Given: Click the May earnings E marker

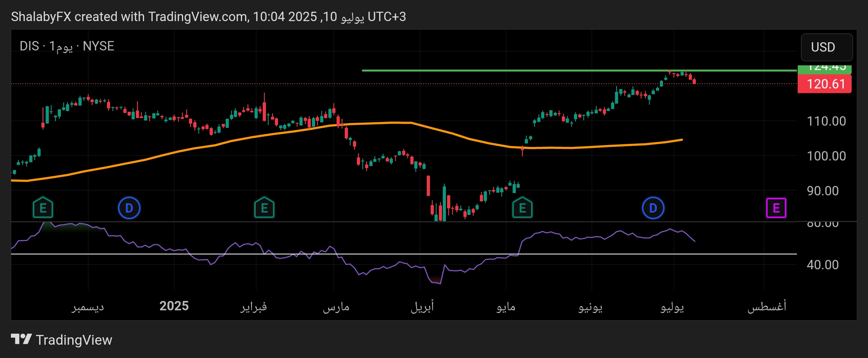Looking at the screenshot, I should click(x=522, y=208).
